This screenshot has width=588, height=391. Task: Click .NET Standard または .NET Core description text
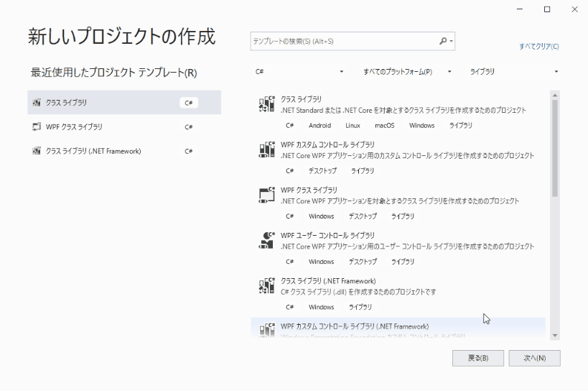(x=403, y=110)
